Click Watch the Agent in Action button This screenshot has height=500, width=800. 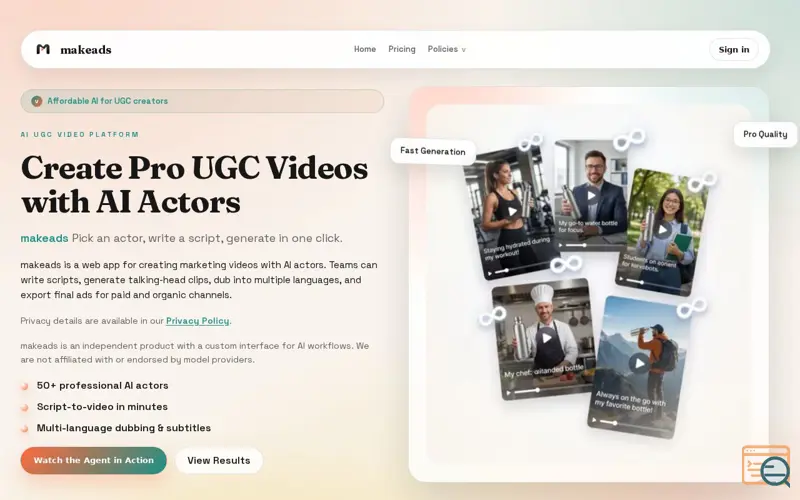(x=93, y=460)
